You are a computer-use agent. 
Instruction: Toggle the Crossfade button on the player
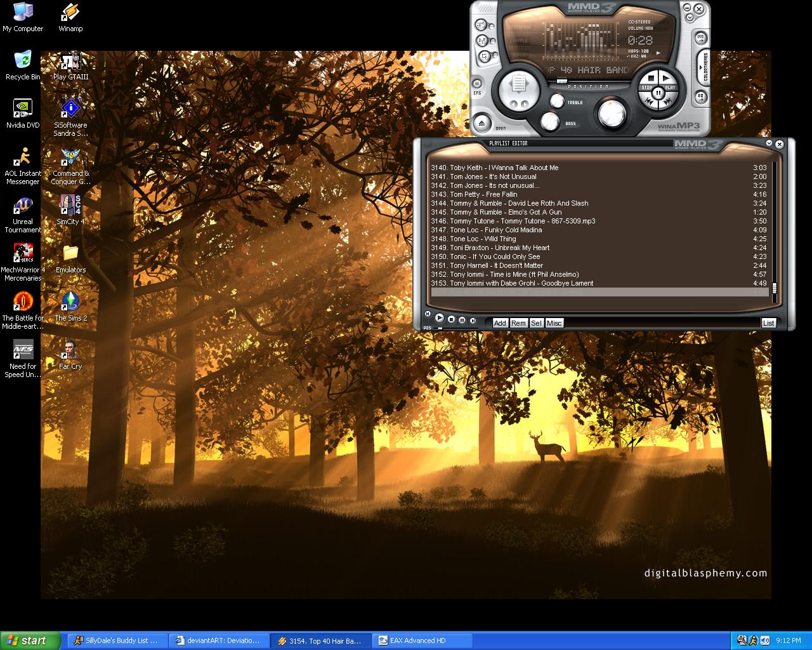pyautogui.click(x=481, y=24)
